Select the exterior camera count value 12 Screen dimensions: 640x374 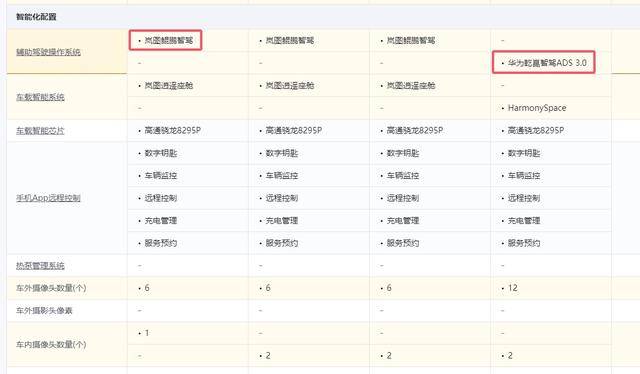click(x=513, y=288)
